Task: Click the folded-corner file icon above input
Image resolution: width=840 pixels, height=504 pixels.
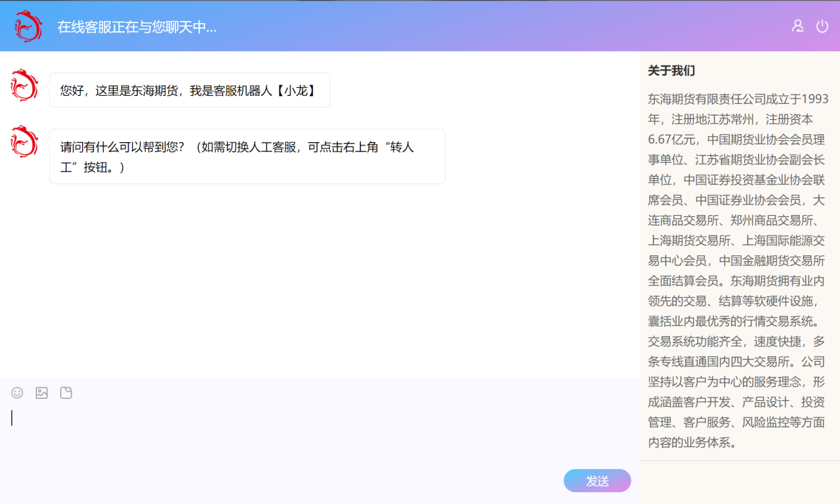Action: click(66, 393)
